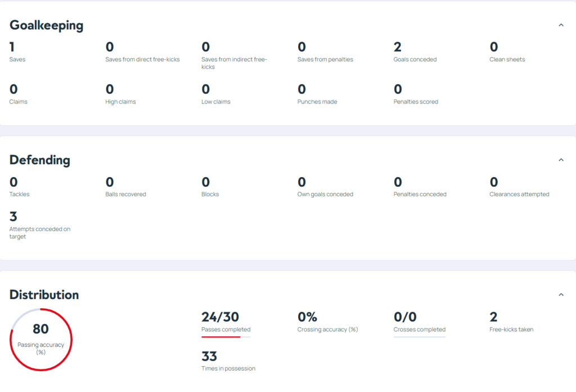Collapse the Defending section chevron

coord(561,160)
